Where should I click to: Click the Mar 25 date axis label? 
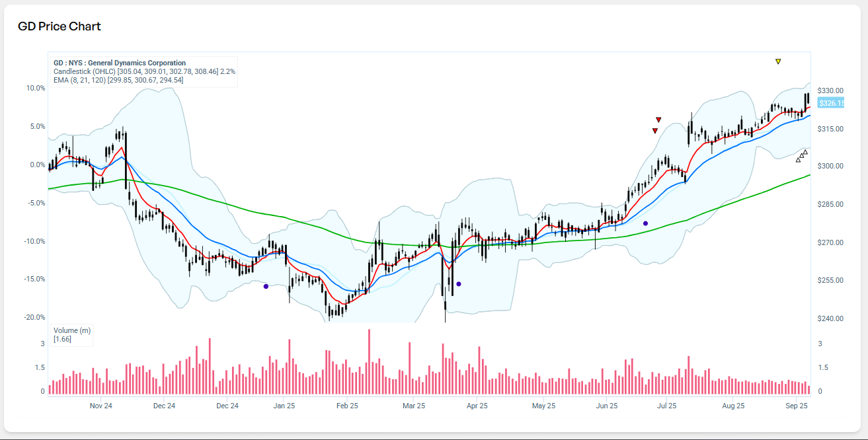point(414,406)
